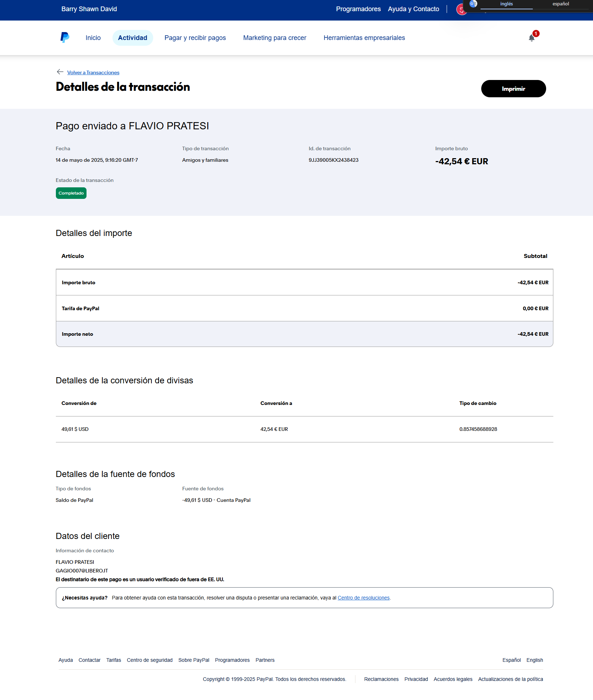Expand Herramientas empresariales menu
Screen dimensions: 593x700
tap(364, 38)
